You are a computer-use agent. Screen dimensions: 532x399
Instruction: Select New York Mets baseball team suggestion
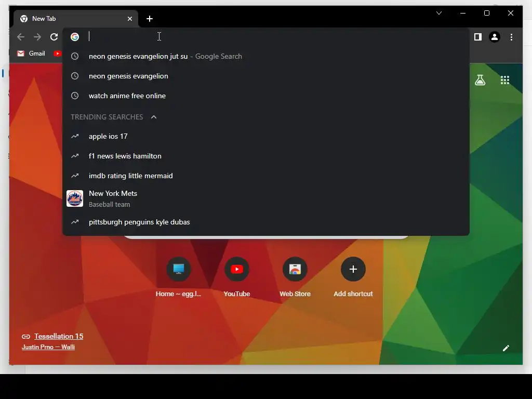click(x=266, y=199)
